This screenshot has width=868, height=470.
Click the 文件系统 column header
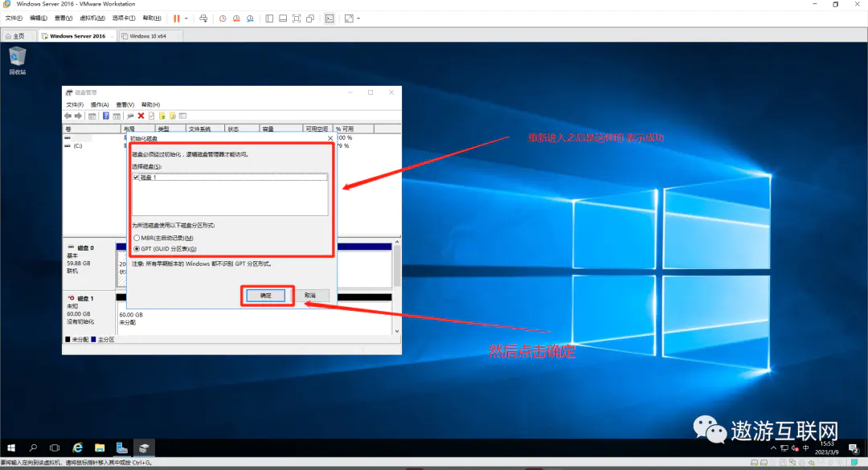[205, 129]
